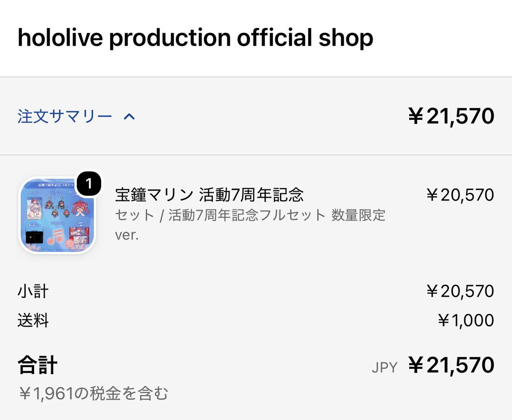
Task: Open the hololive production official shop title
Action: click(x=195, y=38)
